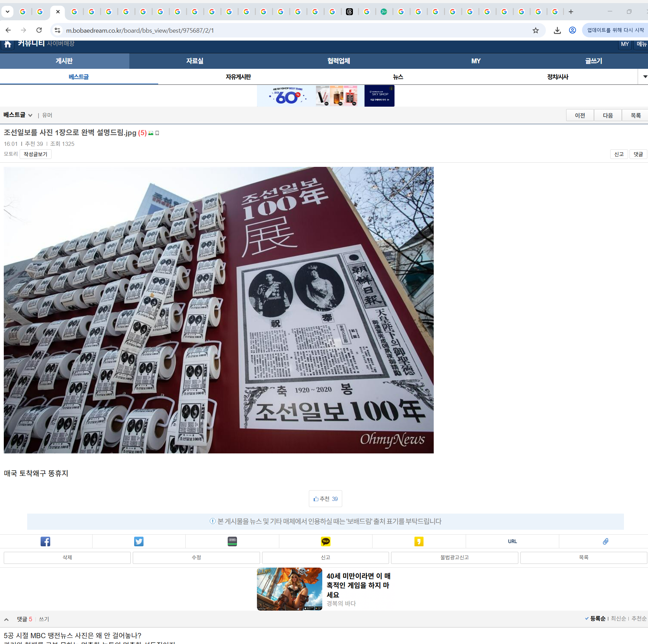This screenshot has height=644, width=648.
Task: View site information icon in address bar
Action: (x=57, y=31)
